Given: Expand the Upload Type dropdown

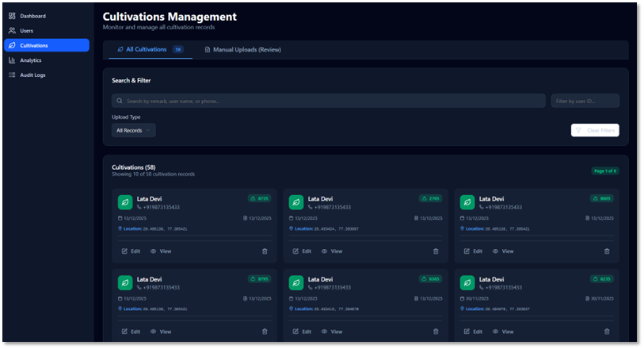Looking at the screenshot, I should [x=133, y=130].
